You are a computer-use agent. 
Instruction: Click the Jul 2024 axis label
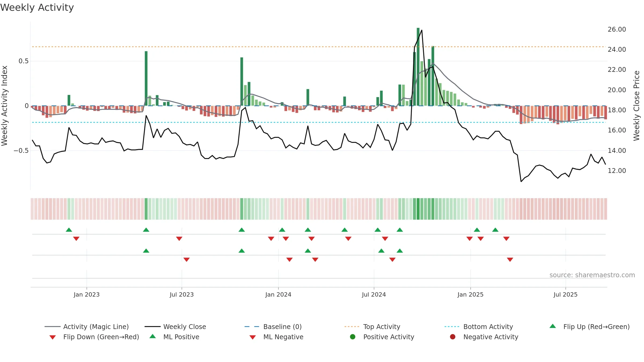coord(374,295)
